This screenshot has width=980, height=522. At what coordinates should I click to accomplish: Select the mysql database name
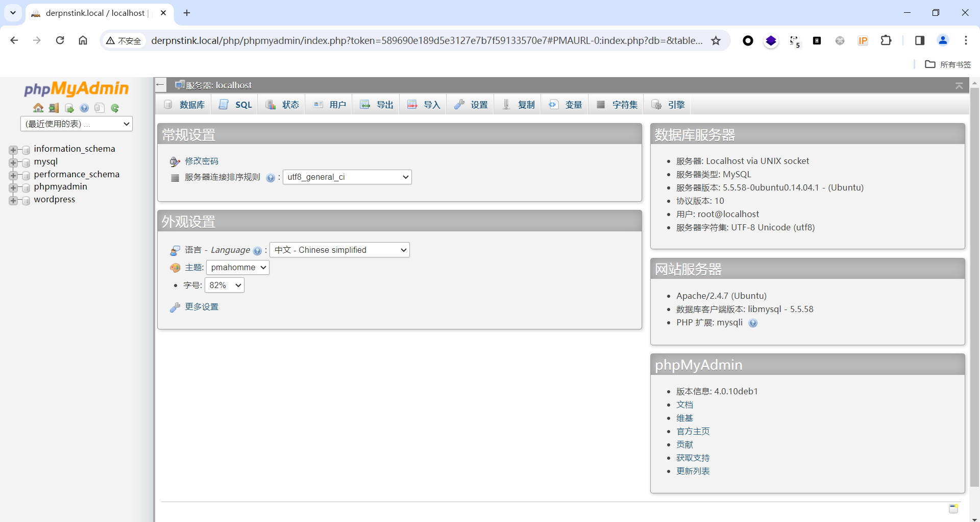(46, 161)
